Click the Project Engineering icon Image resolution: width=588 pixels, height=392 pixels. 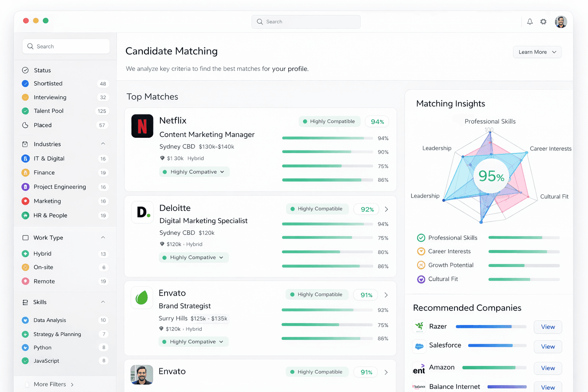(x=25, y=187)
